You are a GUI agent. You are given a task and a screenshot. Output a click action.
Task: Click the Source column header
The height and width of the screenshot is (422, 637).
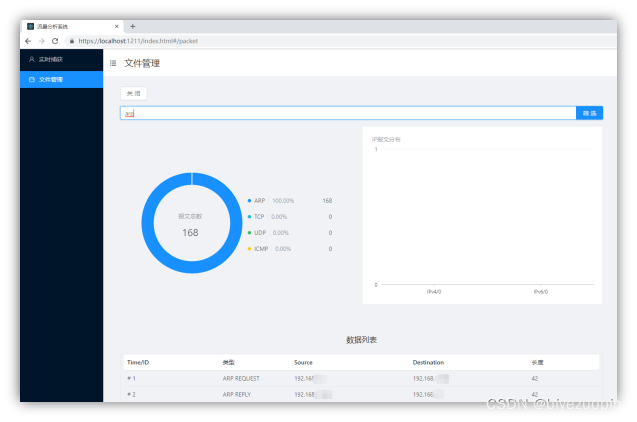point(303,362)
